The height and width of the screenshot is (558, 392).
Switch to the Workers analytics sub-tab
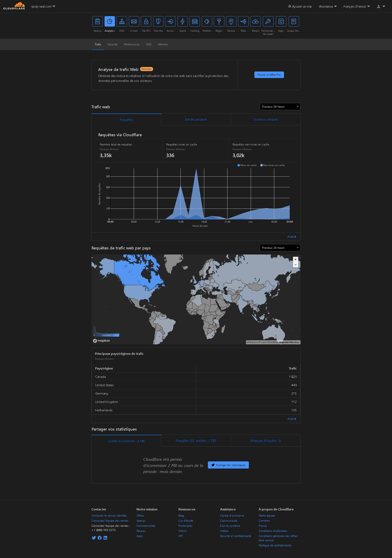[x=163, y=44]
